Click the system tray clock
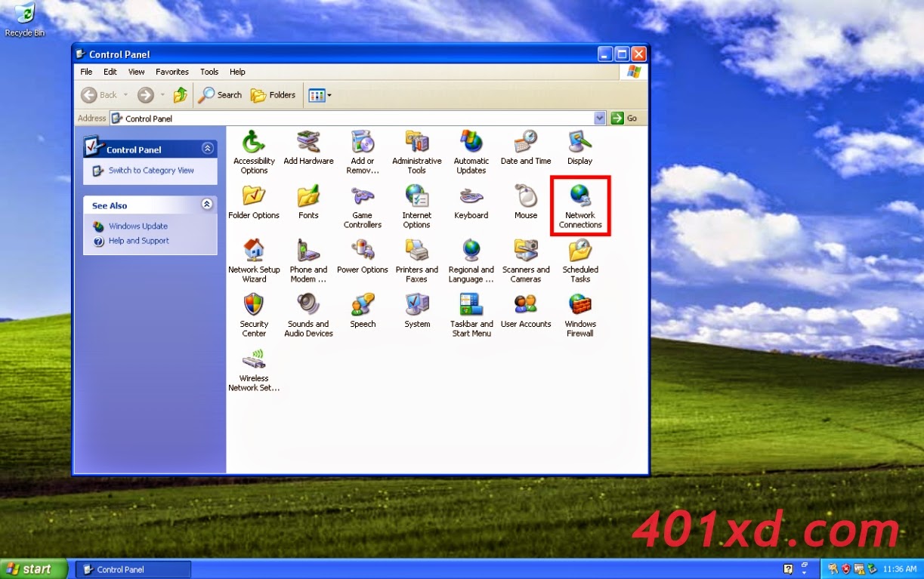Image resolution: width=924 pixels, height=579 pixels. 899,569
